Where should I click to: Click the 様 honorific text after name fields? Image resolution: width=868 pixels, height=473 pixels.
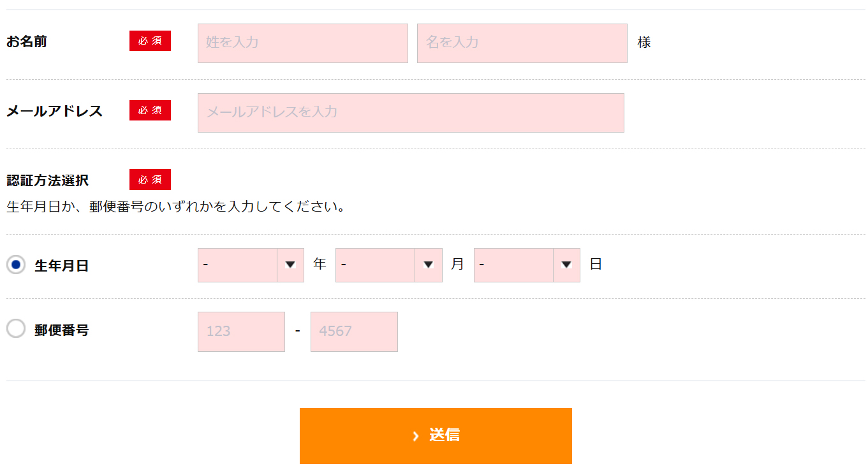[644, 41]
